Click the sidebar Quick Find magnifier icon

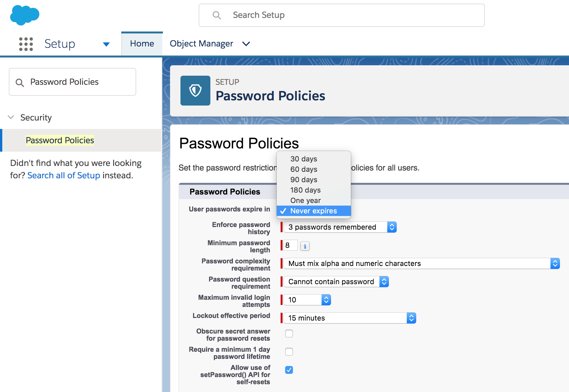point(20,82)
